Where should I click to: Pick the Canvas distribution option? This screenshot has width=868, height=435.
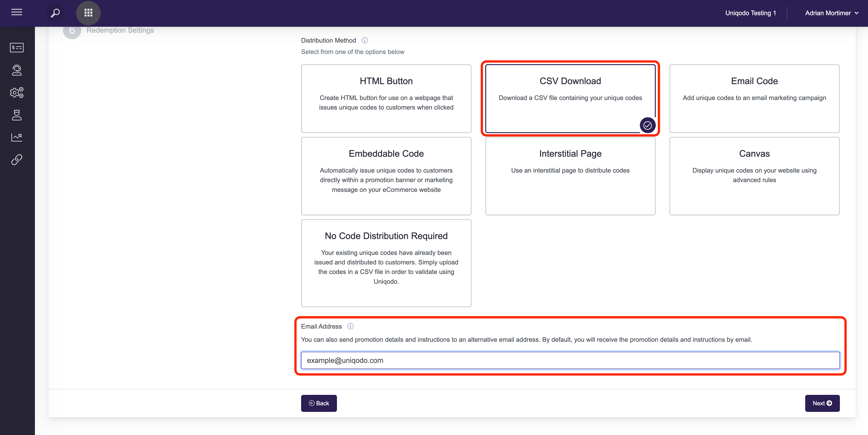click(754, 176)
